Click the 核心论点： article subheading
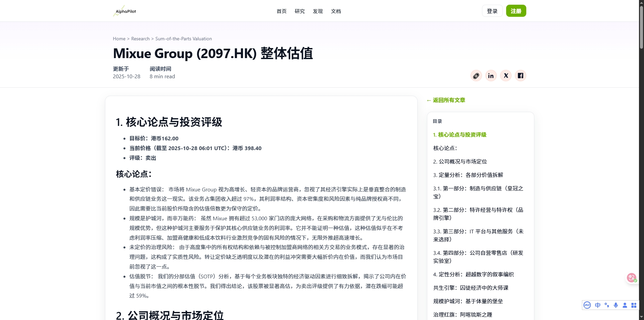The image size is (644, 320). click(x=134, y=174)
